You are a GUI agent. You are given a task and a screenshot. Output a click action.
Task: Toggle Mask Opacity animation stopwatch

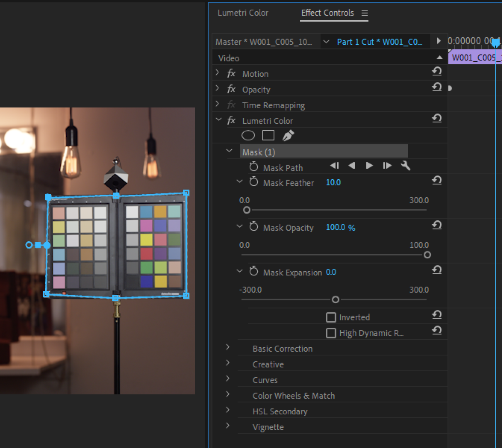point(254,226)
